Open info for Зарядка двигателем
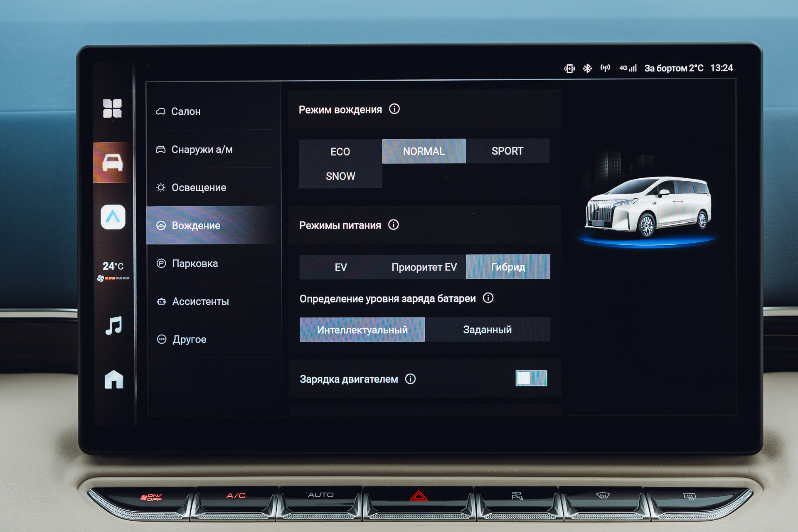This screenshot has height=532, width=798. coord(410,379)
